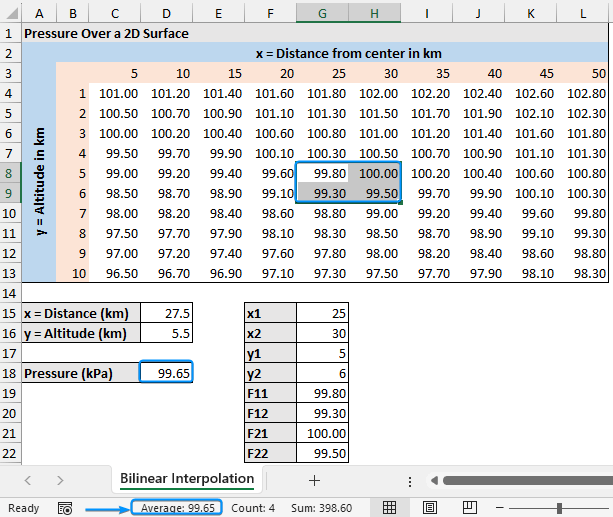Select the y1 label cell

270,354
